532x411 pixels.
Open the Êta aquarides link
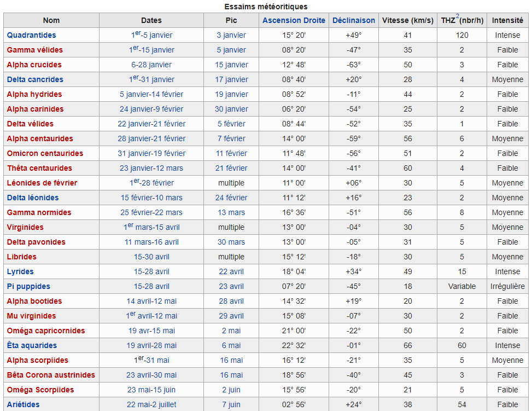(x=32, y=345)
